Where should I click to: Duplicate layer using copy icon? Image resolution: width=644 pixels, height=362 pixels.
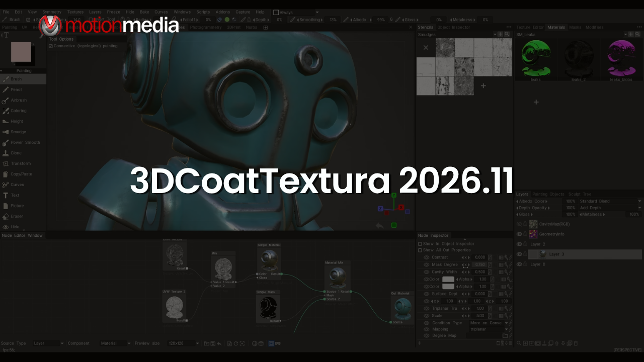(x=550, y=343)
